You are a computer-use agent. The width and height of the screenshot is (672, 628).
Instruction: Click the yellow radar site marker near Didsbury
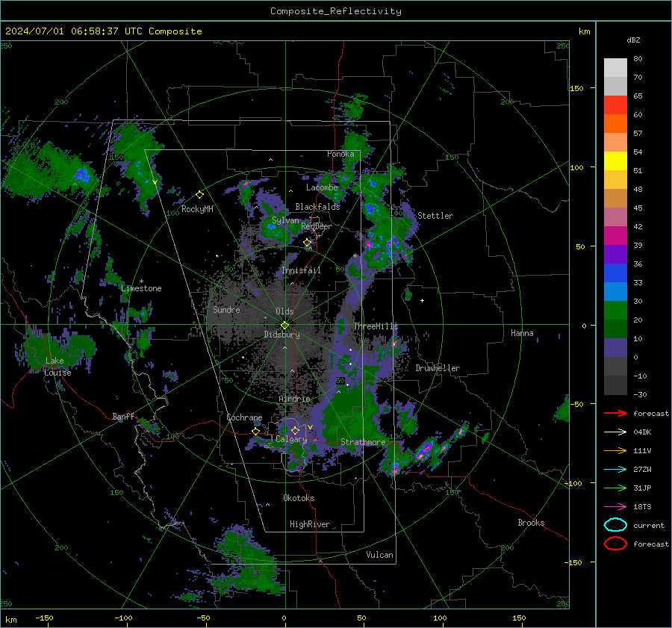pos(284,326)
